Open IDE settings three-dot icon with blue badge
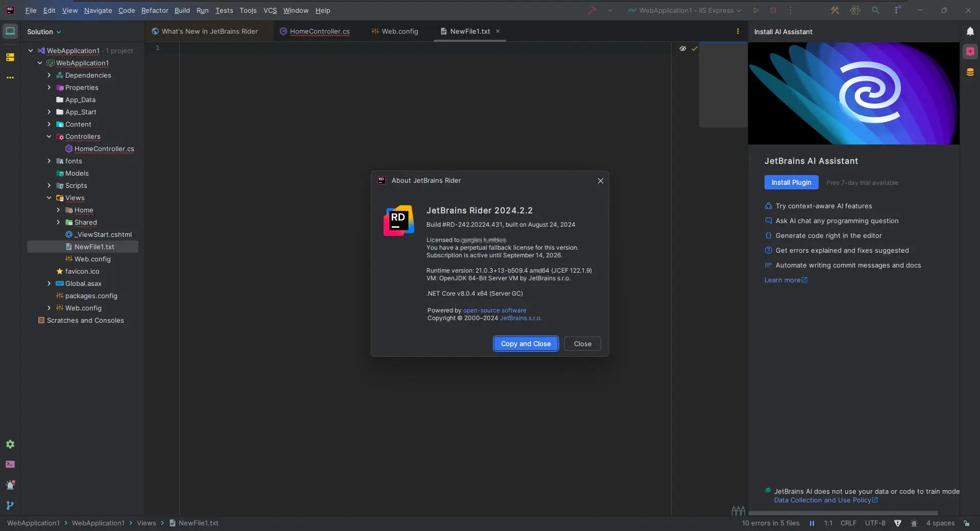This screenshot has height=531, width=980. pyautogui.click(x=896, y=10)
